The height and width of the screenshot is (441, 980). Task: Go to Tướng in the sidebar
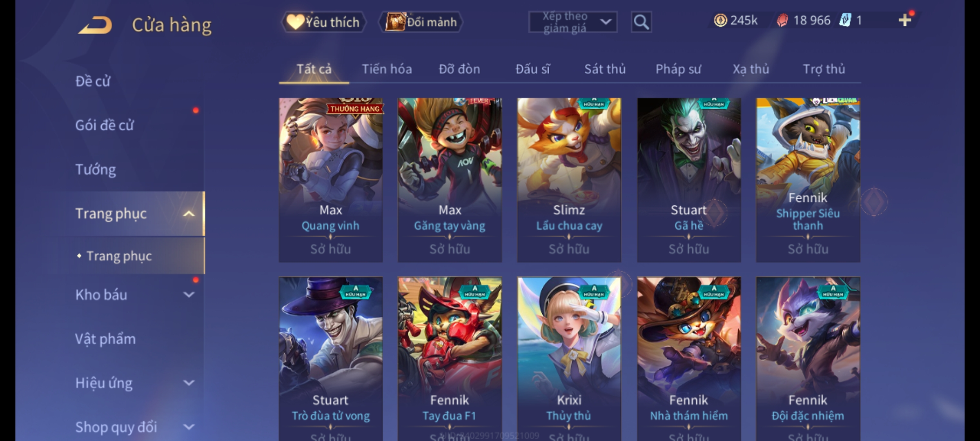coord(96,169)
